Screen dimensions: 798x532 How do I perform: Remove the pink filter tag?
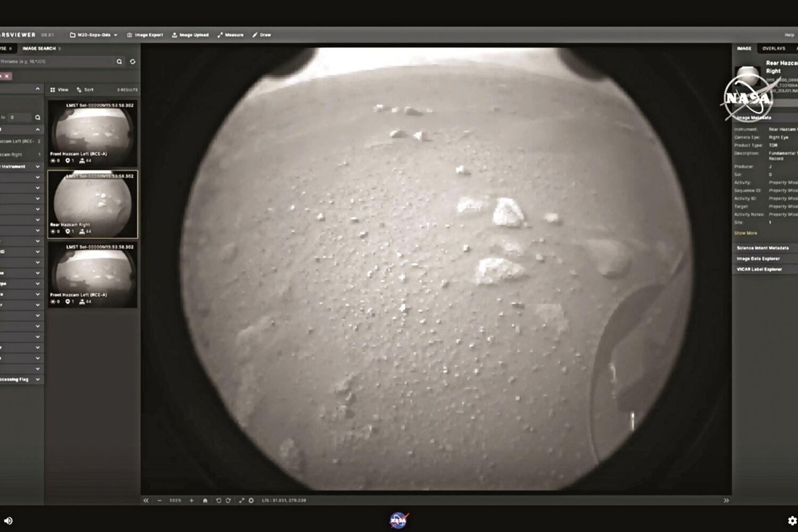(7, 76)
